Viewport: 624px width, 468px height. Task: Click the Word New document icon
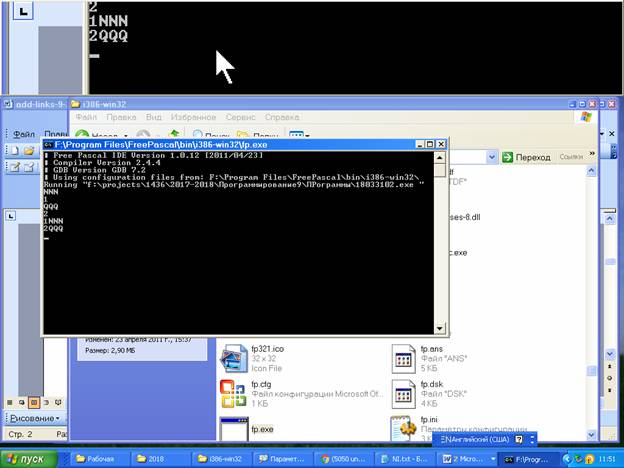(15, 150)
